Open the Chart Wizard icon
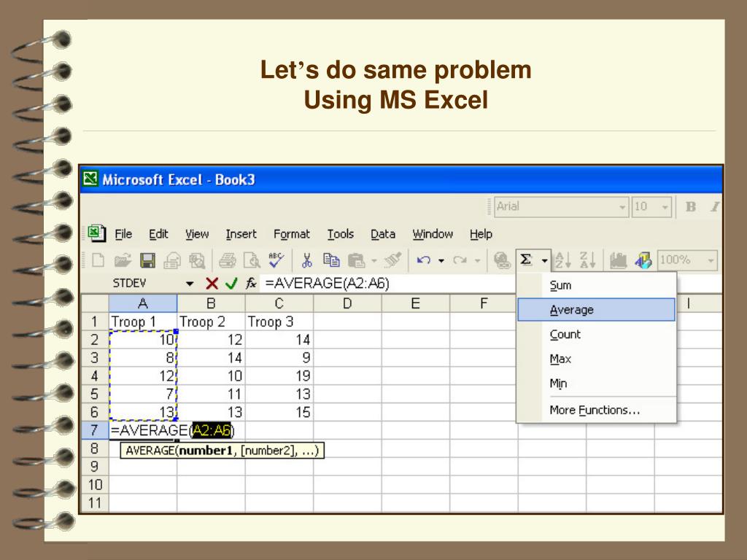Viewport: 747px width, 560px height. pos(618,260)
